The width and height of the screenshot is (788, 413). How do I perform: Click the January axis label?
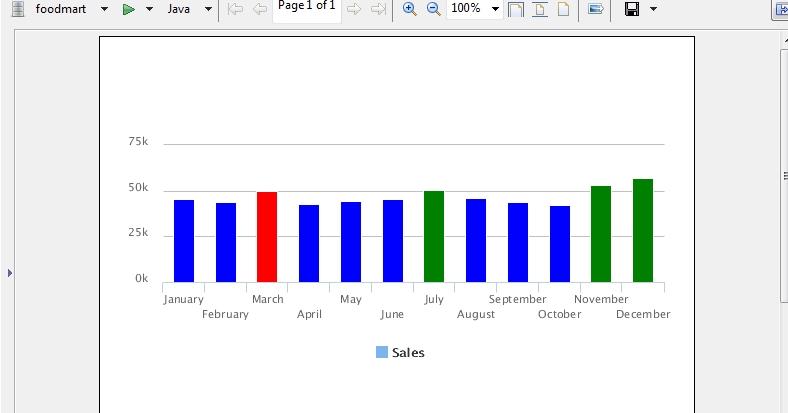tap(183, 299)
